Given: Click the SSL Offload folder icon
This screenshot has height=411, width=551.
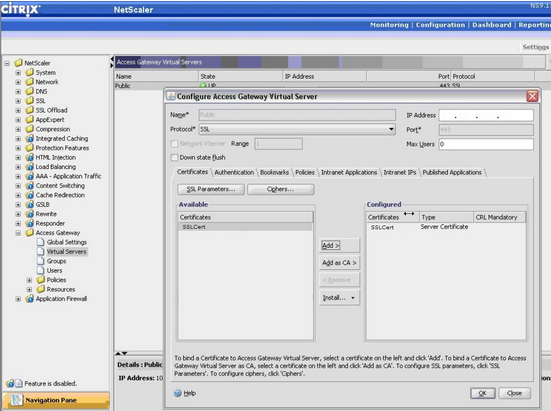Looking at the screenshot, I should (30, 110).
